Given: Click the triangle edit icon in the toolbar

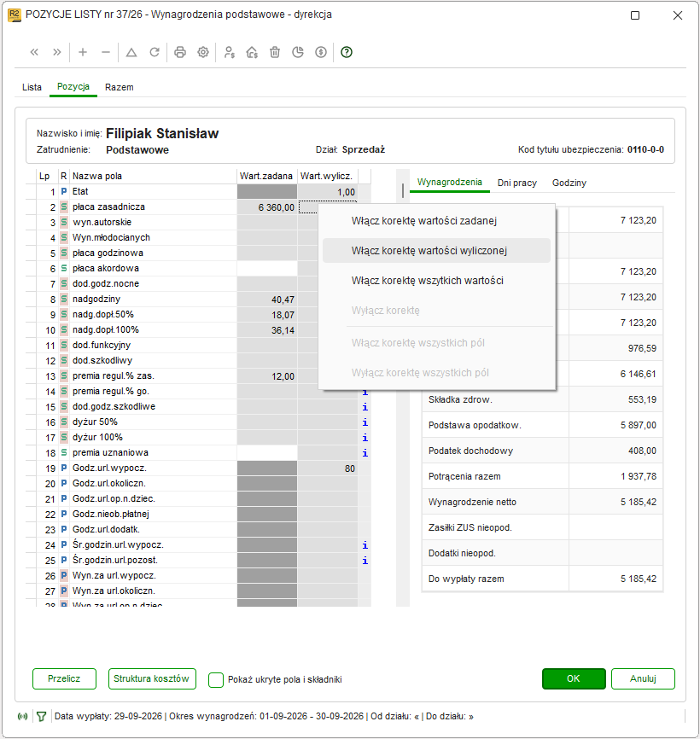Looking at the screenshot, I should 131,52.
